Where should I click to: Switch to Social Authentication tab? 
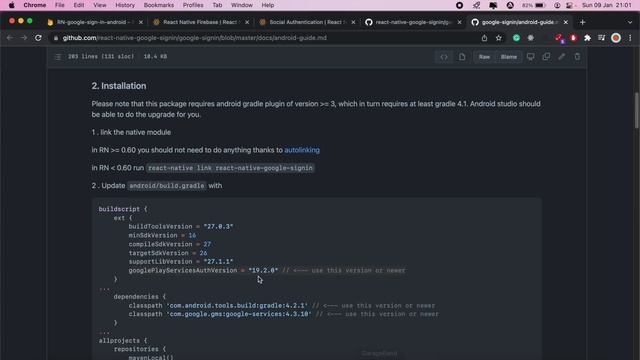306,22
